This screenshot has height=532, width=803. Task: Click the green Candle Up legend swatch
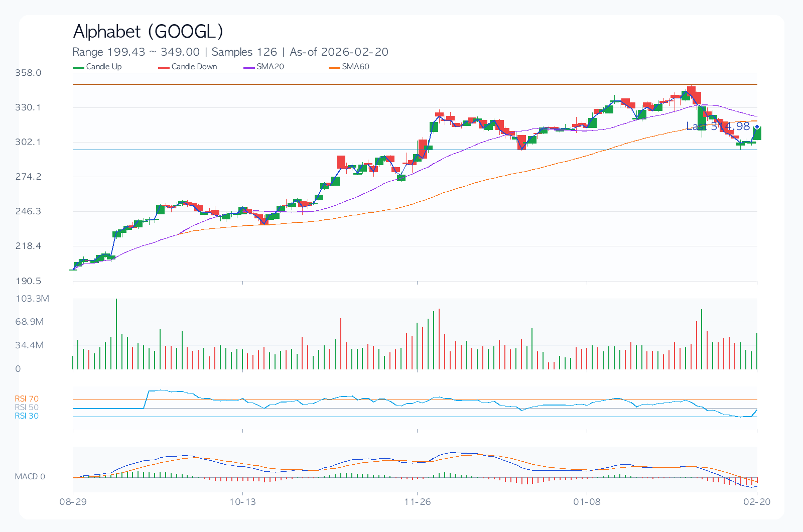click(79, 67)
